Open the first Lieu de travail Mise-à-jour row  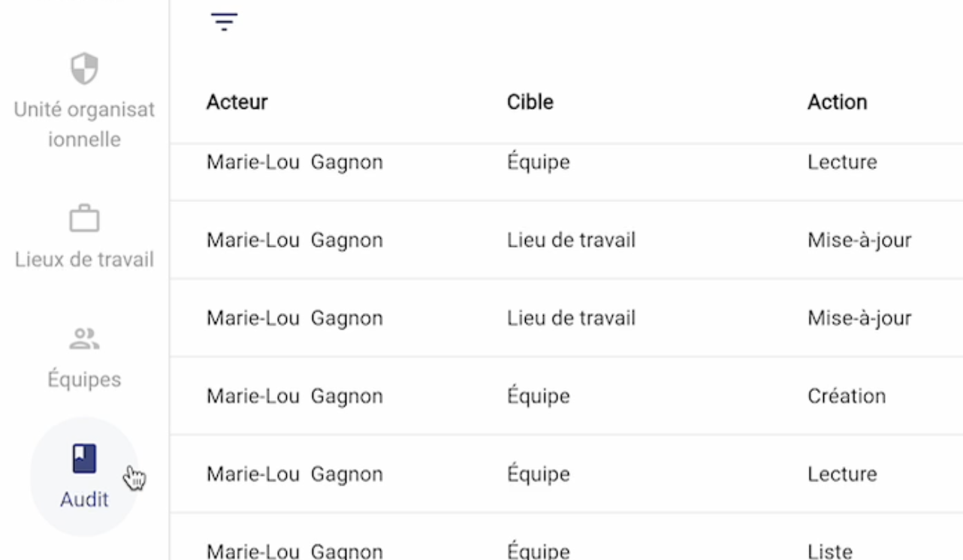(566, 240)
